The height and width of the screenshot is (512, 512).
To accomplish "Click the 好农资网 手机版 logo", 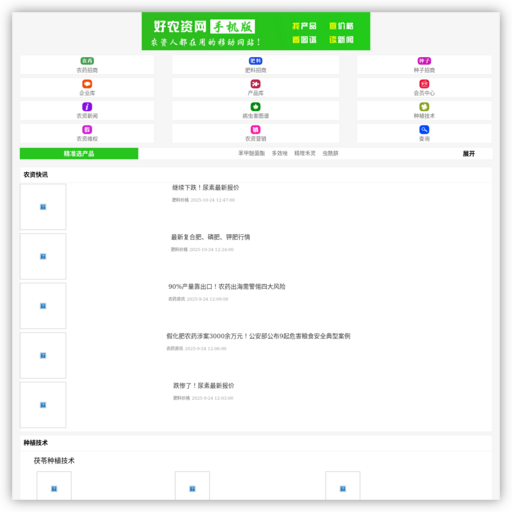I will (x=204, y=27).
